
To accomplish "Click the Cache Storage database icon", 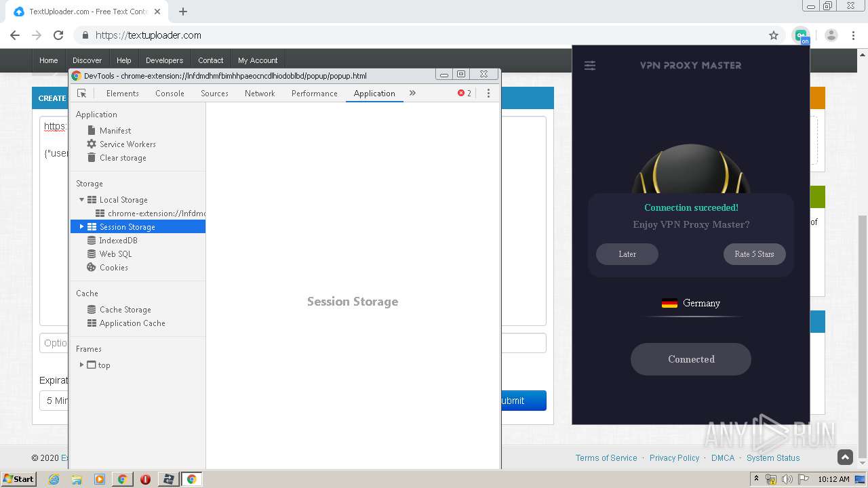I will click(92, 310).
